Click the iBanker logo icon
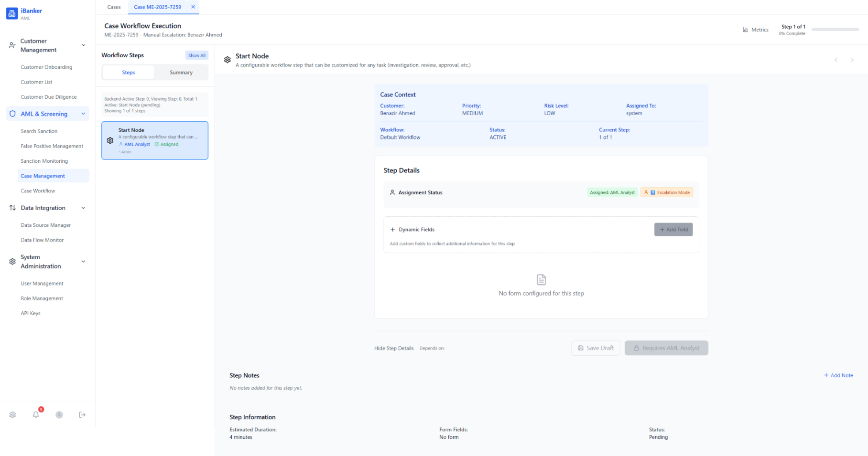 click(12, 14)
